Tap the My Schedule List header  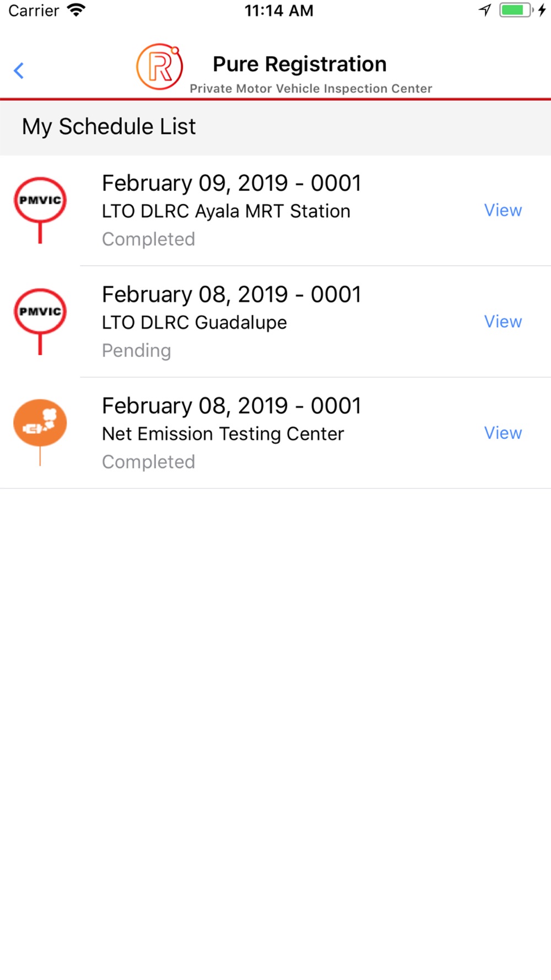(x=109, y=127)
